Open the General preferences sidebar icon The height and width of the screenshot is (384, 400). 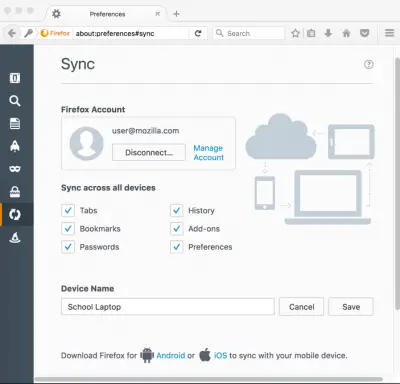coord(15,78)
